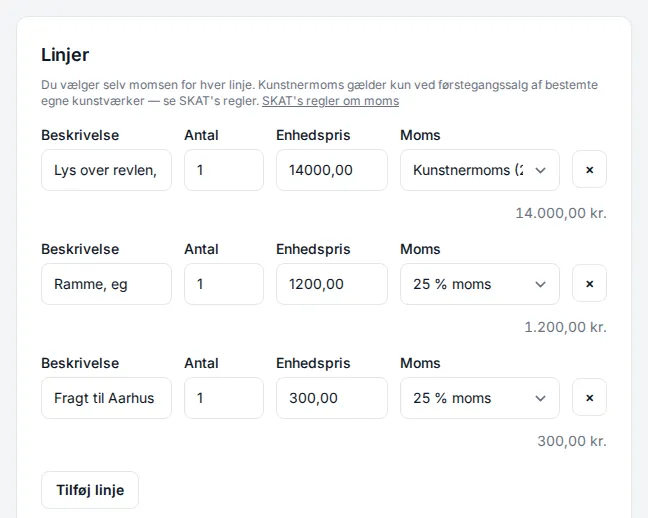The image size is (648, 518).
Task: Focus Antal field of first line
Action: coord(224,170)
